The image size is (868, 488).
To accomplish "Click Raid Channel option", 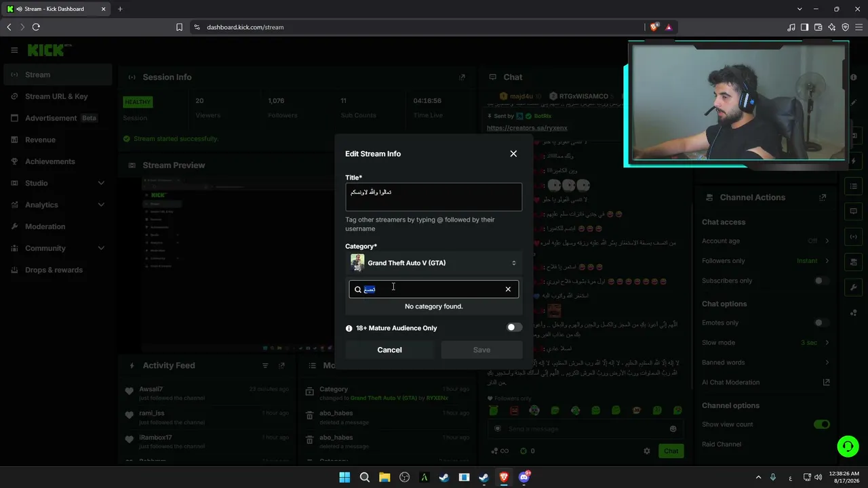I will click(x=722, y=445).
